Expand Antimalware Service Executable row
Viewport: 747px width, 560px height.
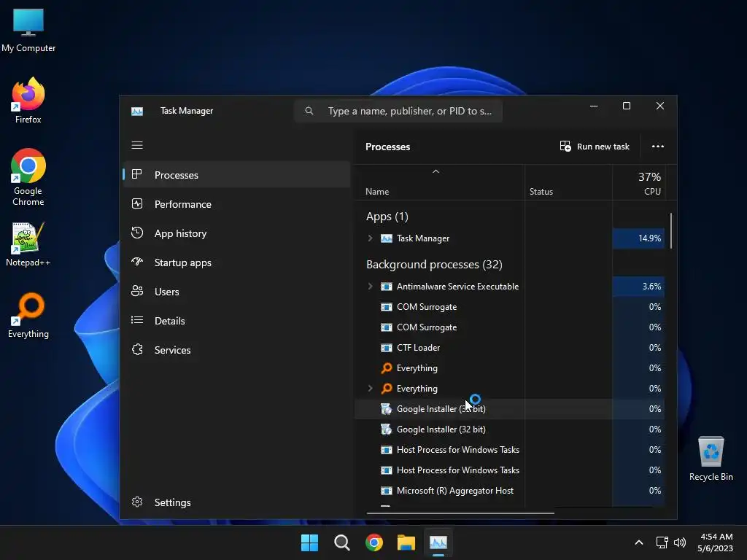tap(370, 286)
